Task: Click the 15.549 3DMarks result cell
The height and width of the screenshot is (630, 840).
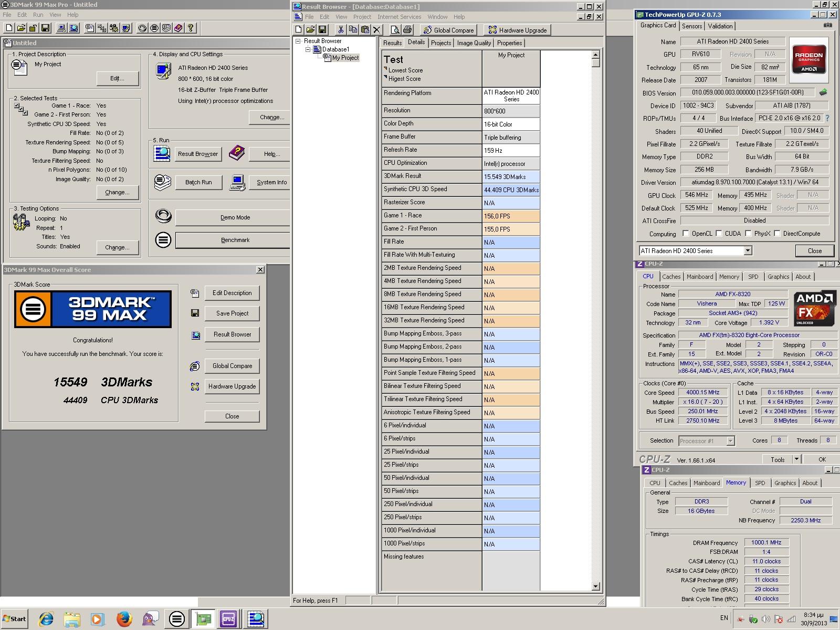Action: click(x=511, y=177)
